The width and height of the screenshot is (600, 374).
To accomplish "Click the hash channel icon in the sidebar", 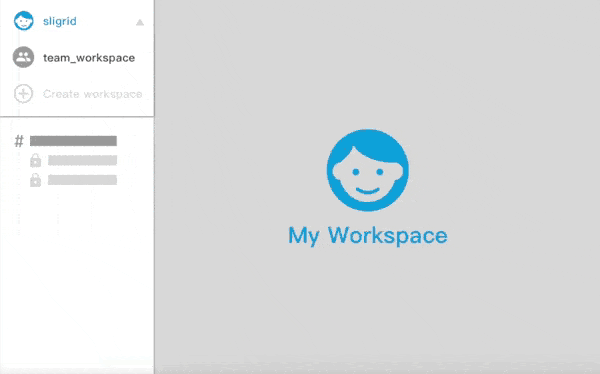I will coord(19,141).
